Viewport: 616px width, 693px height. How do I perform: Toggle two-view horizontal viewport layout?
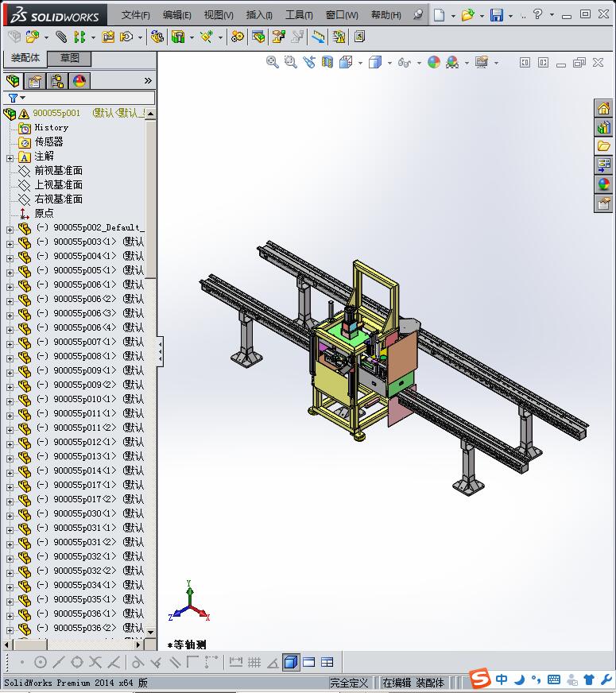(x=309, y=662)
